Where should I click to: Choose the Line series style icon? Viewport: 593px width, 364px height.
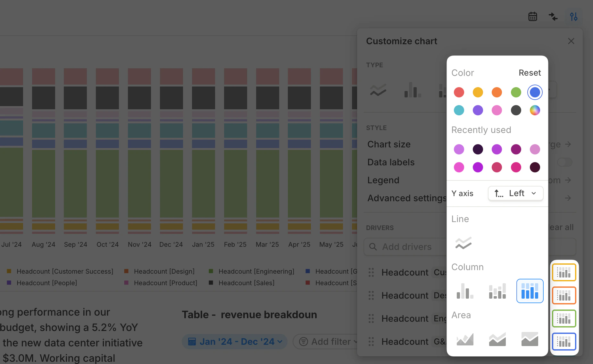tap(464, 243)
